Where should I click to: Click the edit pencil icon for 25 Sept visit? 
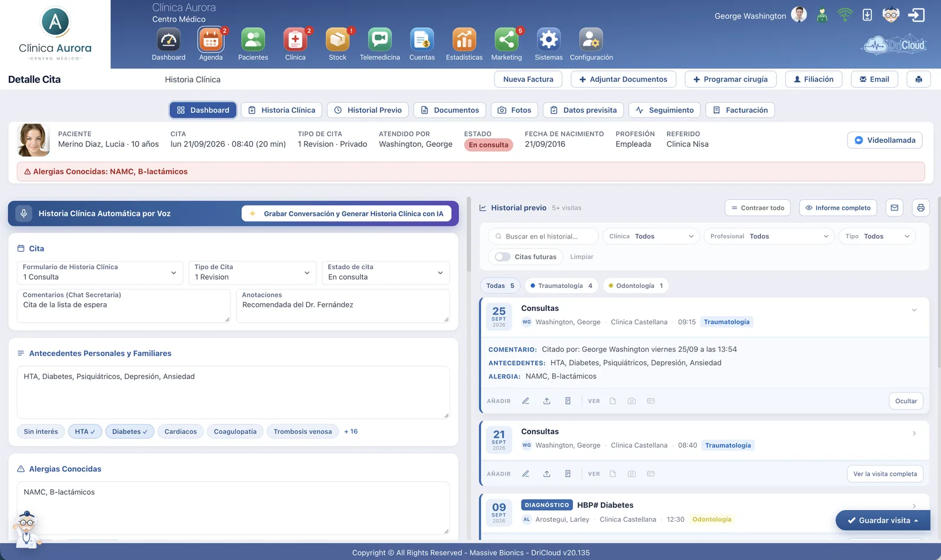(526, 401)
